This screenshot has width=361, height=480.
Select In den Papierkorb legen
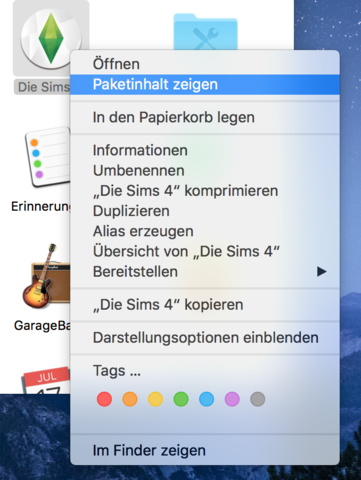[x=205, y=117]
